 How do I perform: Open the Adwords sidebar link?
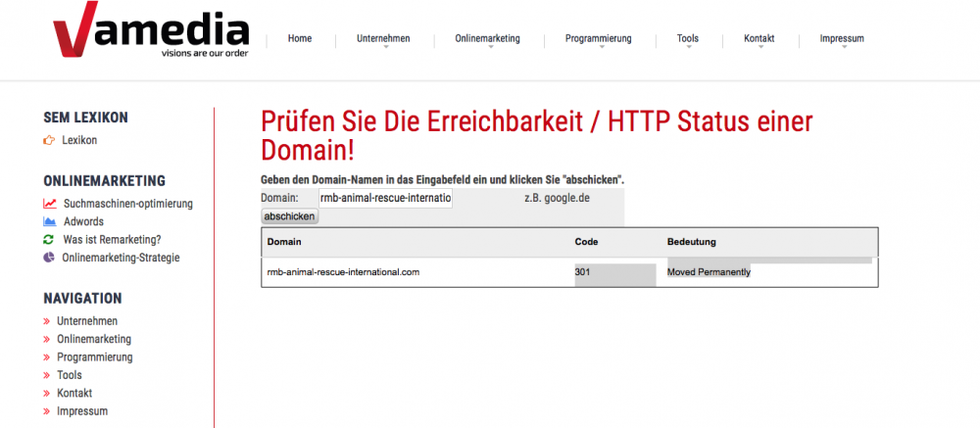pyautogui.click(x=83, y=221)
